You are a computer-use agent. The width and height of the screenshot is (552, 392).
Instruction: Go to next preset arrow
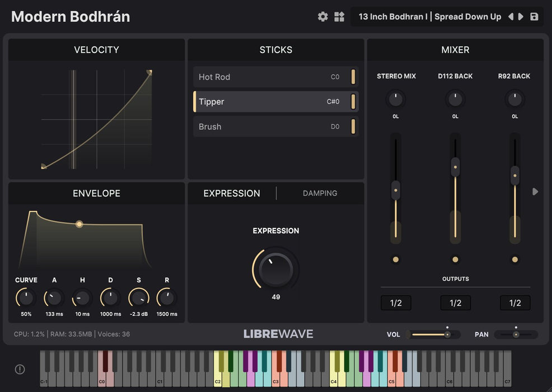pyautogui.click(x=521, y=17)
